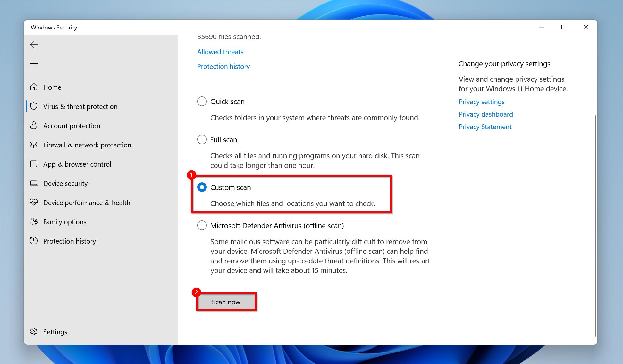
Task: Select the Full scan radio button
Action: [202, 139]
